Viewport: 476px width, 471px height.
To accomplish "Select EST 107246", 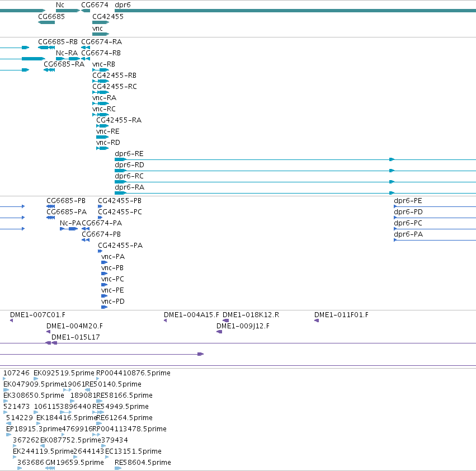I will (16, 373).
